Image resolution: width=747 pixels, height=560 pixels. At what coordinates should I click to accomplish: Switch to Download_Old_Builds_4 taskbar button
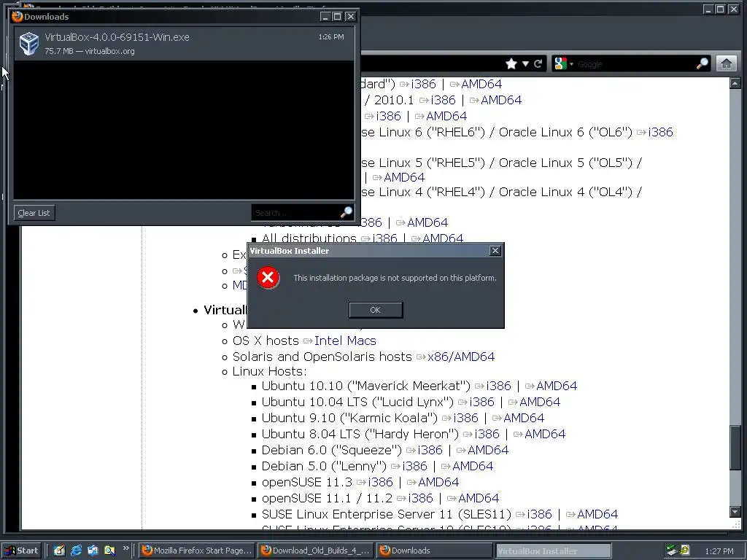[x=315, y=551]
